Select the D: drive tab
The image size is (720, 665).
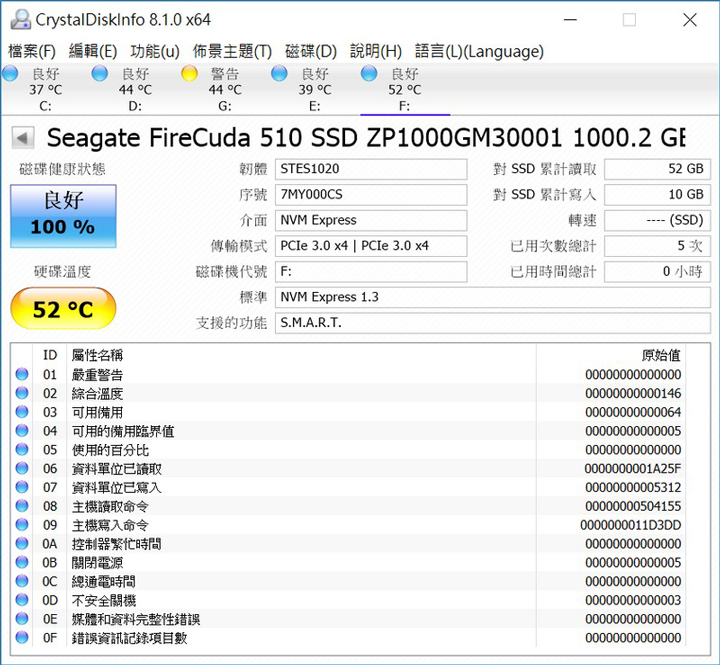135,90
